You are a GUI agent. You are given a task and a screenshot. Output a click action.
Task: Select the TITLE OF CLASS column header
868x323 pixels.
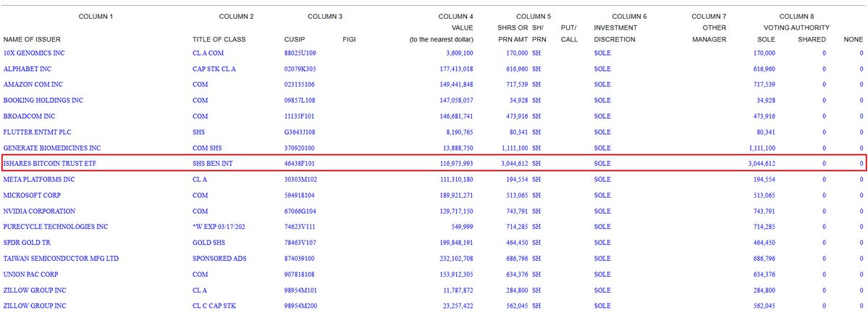pyautogui.click(x=219, y=39)
